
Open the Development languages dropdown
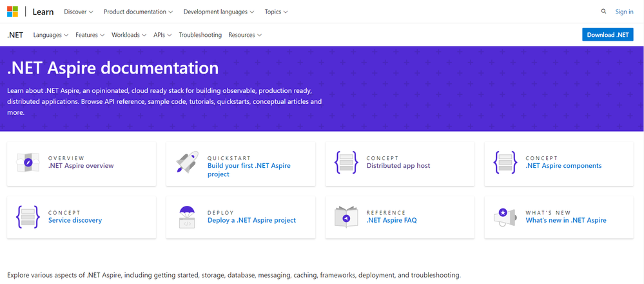pyautogui.click(x=219, y=12)
